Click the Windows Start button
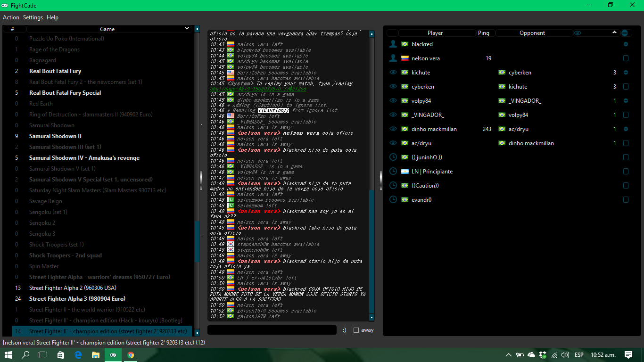 tap(8, 355)
